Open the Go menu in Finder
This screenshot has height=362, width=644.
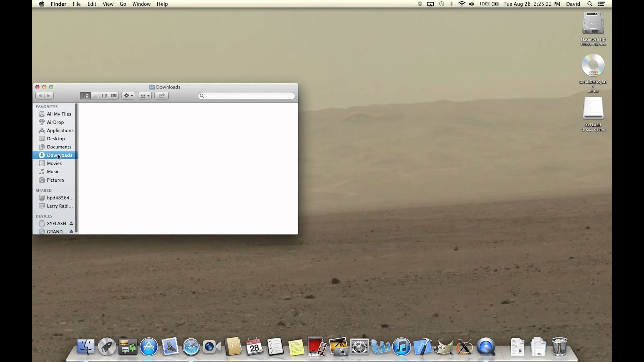tap(123, 4)
